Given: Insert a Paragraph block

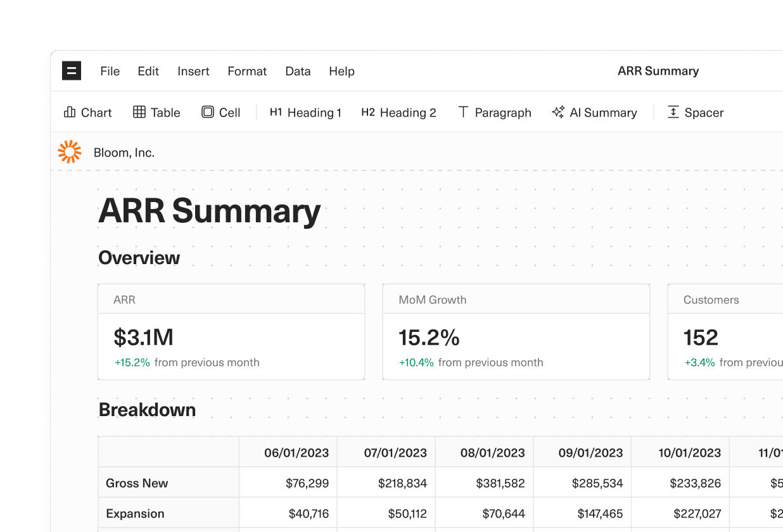Looking at the screenshot, I should [495, 112].
